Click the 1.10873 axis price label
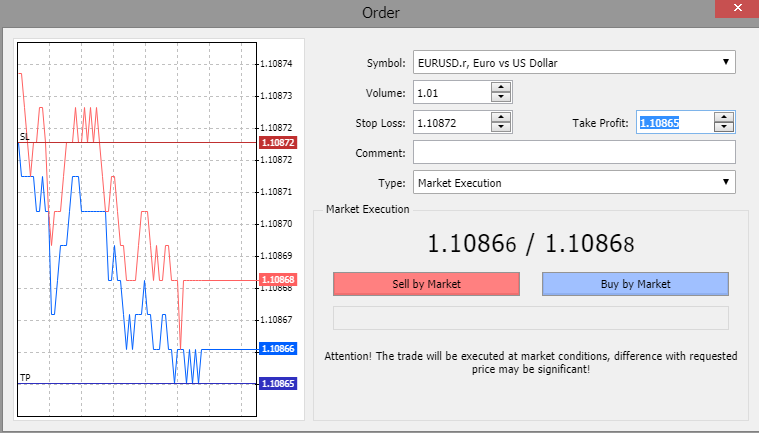The image size is (759, 433). [276, 96]
